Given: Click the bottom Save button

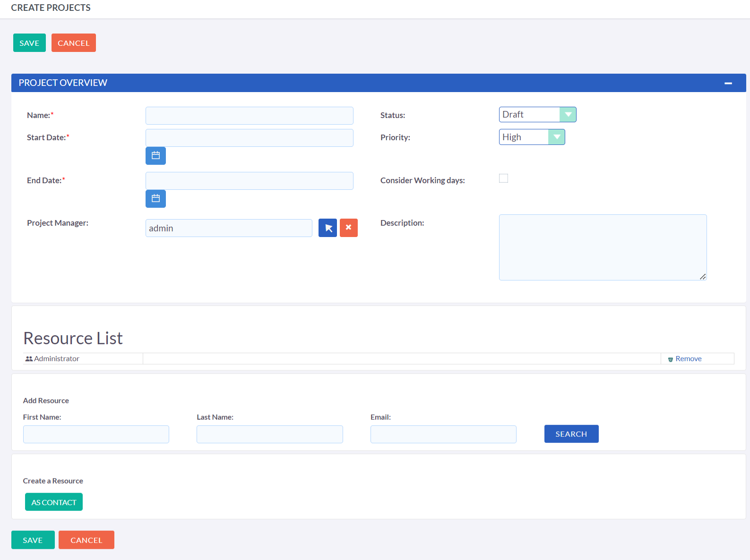Looking at the screenshot, I should tap(33, 540).
